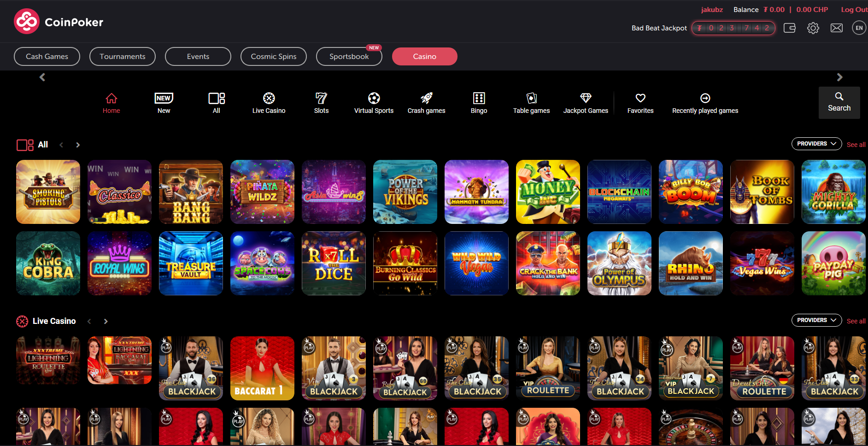Image resolution: width=868 pixels, height=446 pixels.
Task: Switch to Sportsbook tab
Action: [349, 57]
